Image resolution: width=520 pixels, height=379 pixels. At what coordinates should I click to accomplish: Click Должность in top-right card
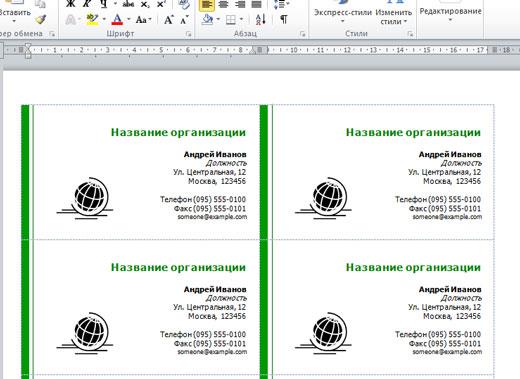[461, 163]
